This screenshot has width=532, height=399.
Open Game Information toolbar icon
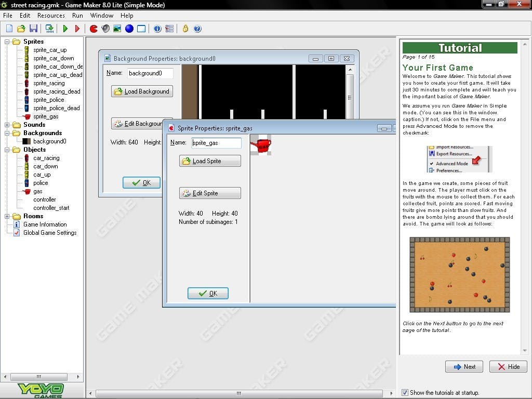(x=157, y=29)
